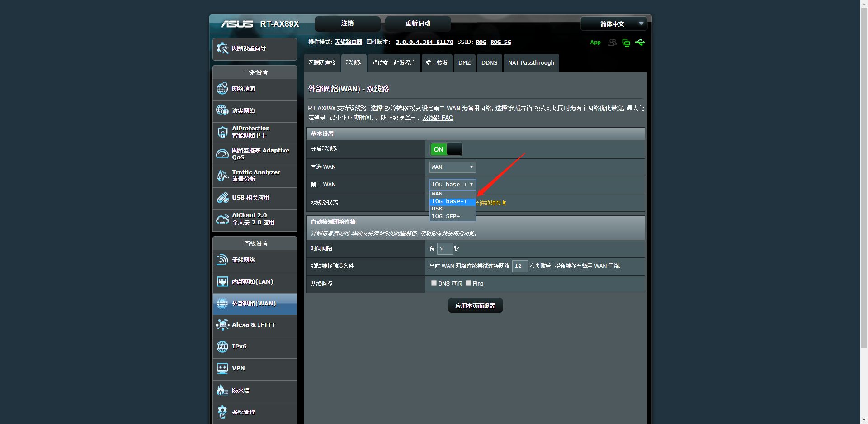Open IPv6 settings icon
Screen dimensions: 868x424
point(222,347)
